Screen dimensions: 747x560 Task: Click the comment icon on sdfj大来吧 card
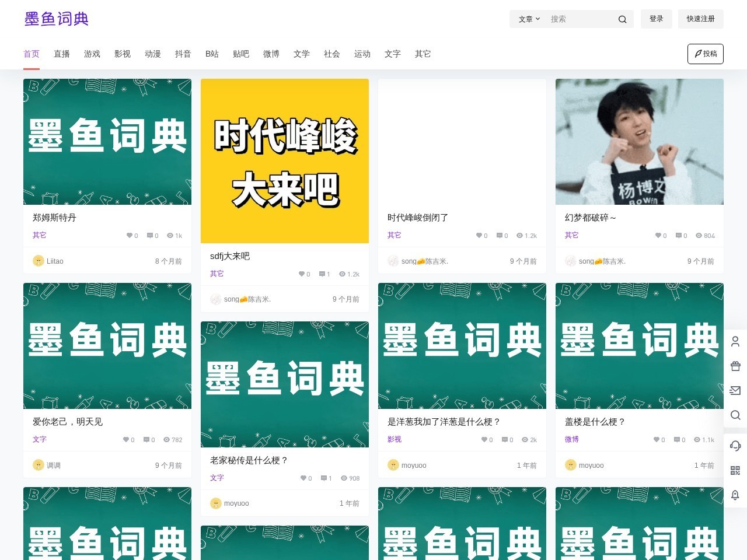tap(322, 274)
